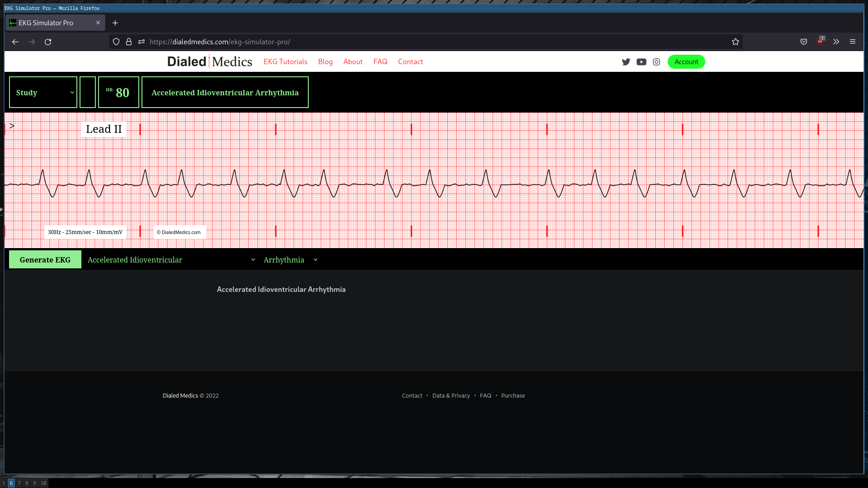Open the Firefox hamburger menu
Image resolution: width=868 pixels, height=488 pixels.
[853, 42]
